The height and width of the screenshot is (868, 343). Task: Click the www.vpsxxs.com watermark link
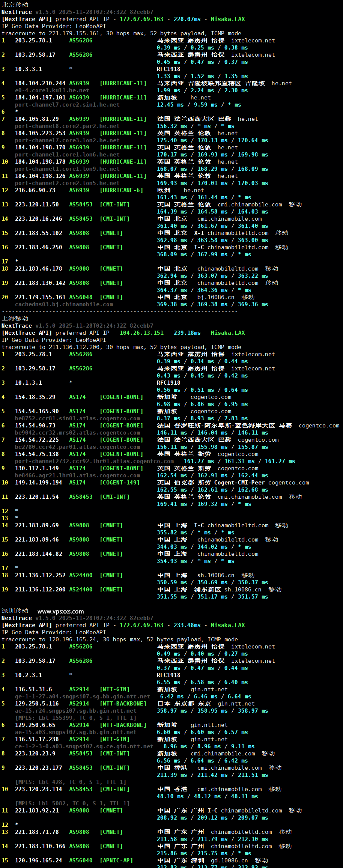(x=60, y=611)
